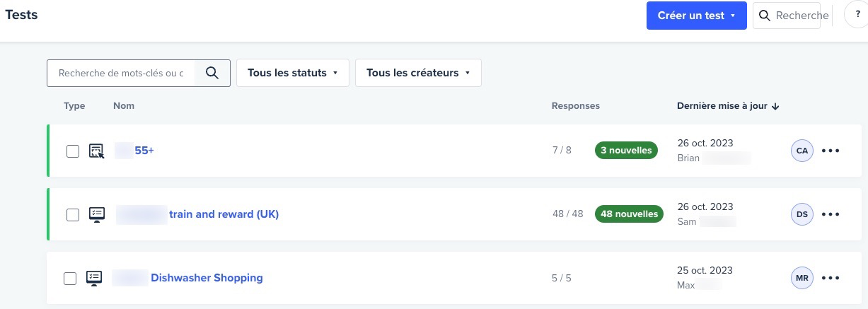Click the test type icon beside 55+

click(x=97, y=151)
